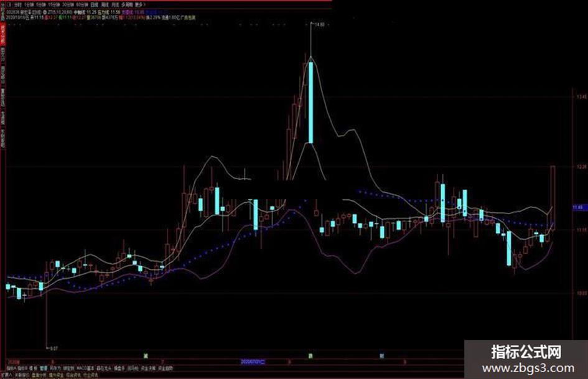
Task: Open the 综合资讯 bottom tab
Action: point(73,375)
